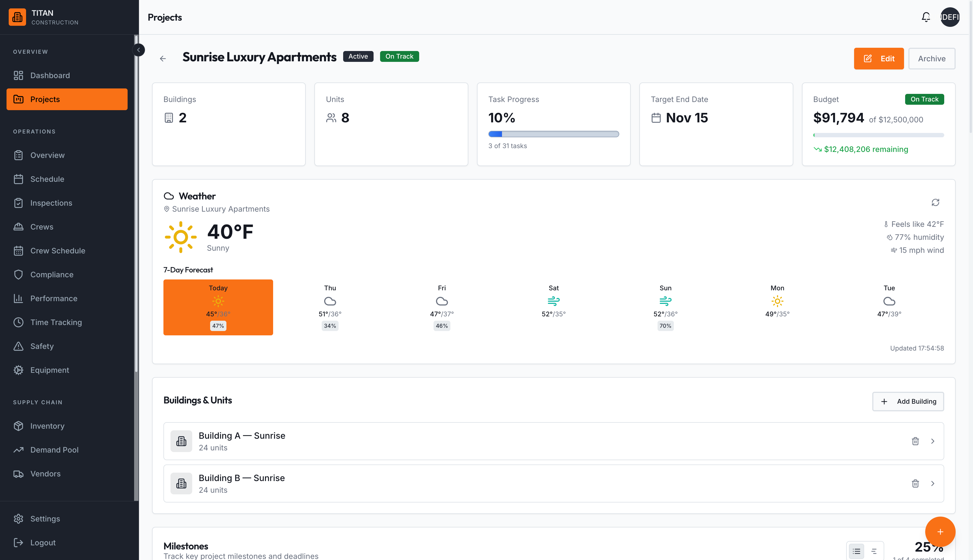This screenshot has width=973, height=560.
Task: Click the Performance bar chart icon
Action: tap(18, 298)
